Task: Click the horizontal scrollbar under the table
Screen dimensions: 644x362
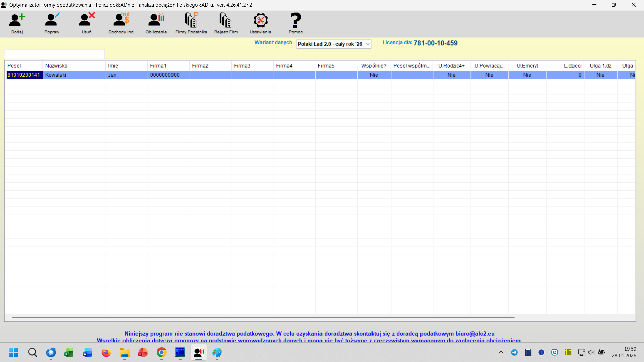Action: click(x=263, y=317)
